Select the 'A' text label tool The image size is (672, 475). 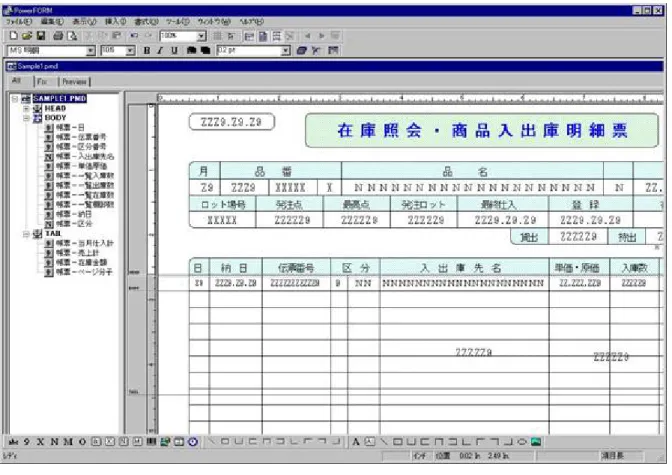click(x=356, y=442)
